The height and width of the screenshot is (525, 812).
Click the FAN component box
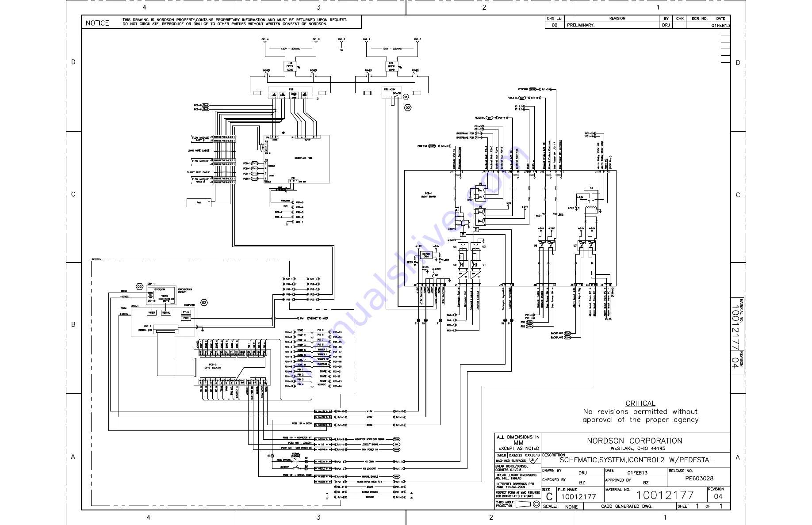point(199,203)
